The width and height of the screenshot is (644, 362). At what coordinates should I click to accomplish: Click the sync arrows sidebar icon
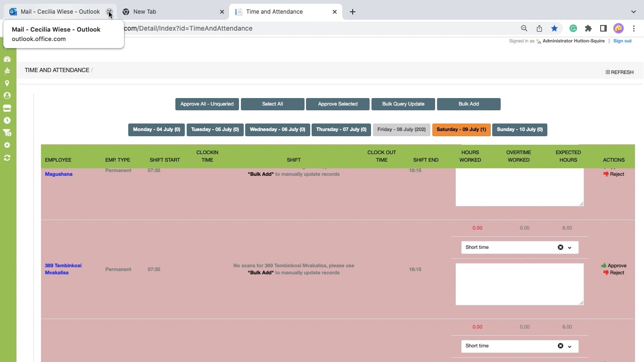pos(7,157)
